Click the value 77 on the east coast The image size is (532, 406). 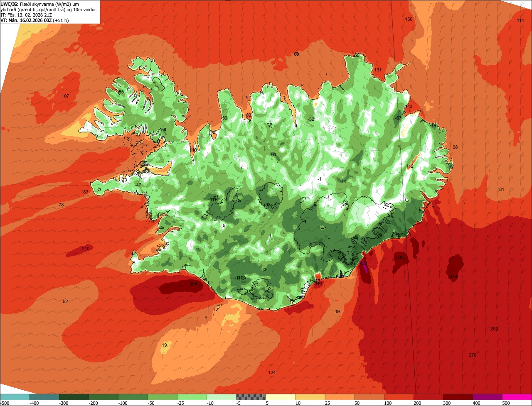pos(451,167)
